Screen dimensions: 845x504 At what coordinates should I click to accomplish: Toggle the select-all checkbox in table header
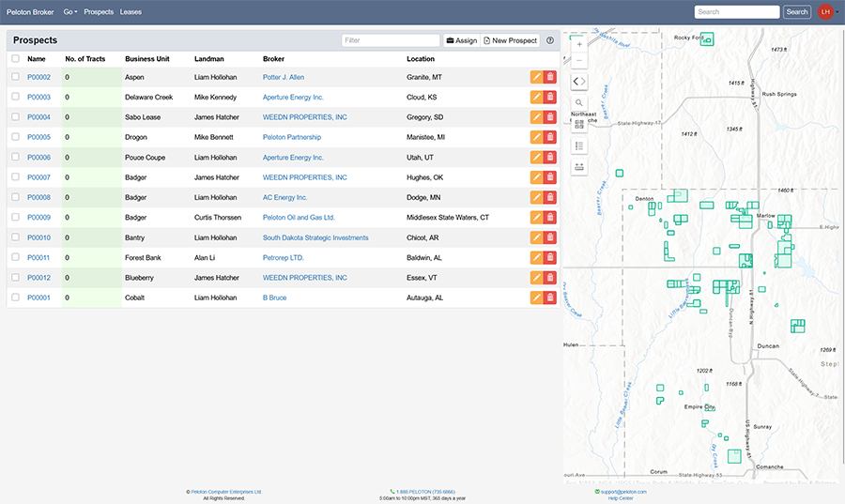15,59
